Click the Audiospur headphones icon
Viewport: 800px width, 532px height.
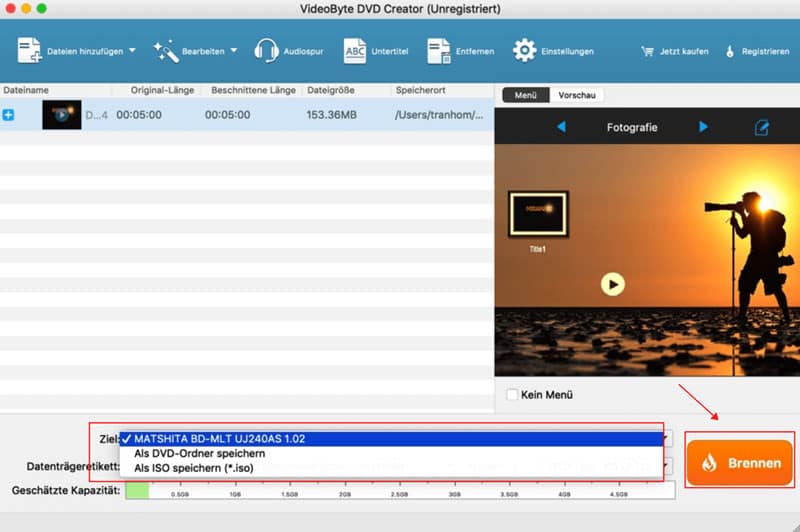266,50
